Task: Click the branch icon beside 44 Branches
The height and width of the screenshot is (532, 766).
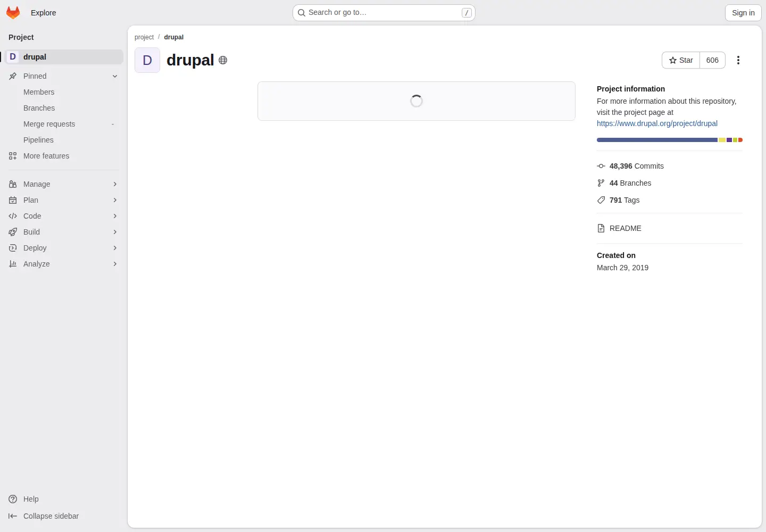Action: coord(601,183)
